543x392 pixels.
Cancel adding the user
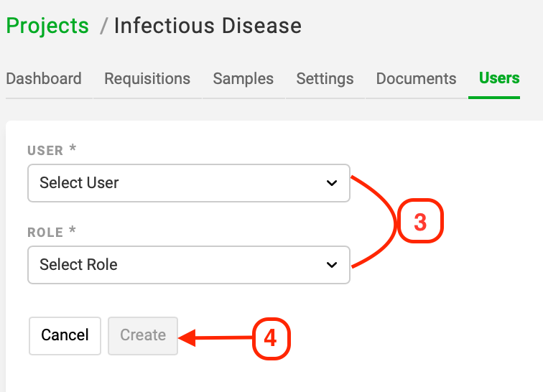coord(65,336)
